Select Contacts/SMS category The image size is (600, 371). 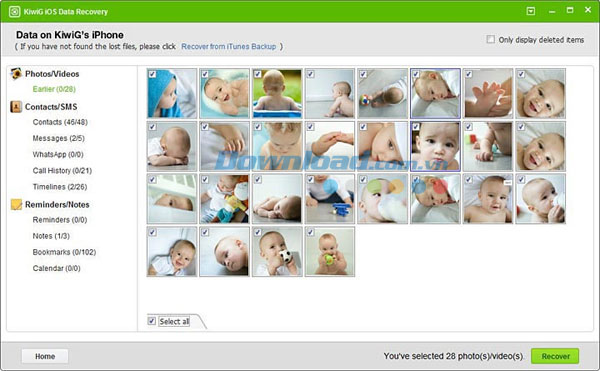point(51,107)
